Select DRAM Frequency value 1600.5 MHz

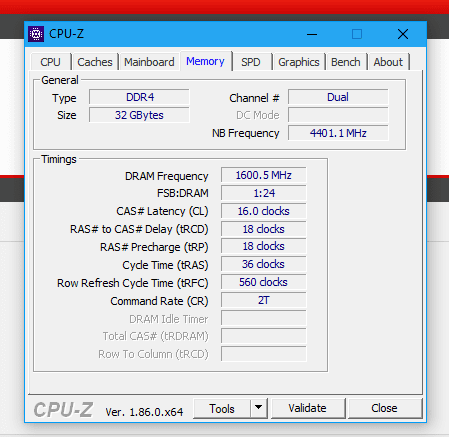tap(263, 175)
